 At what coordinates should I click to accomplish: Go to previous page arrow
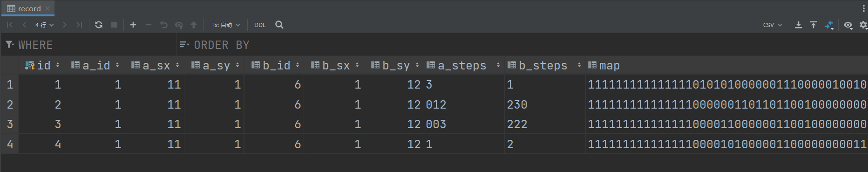click(24, 25)
